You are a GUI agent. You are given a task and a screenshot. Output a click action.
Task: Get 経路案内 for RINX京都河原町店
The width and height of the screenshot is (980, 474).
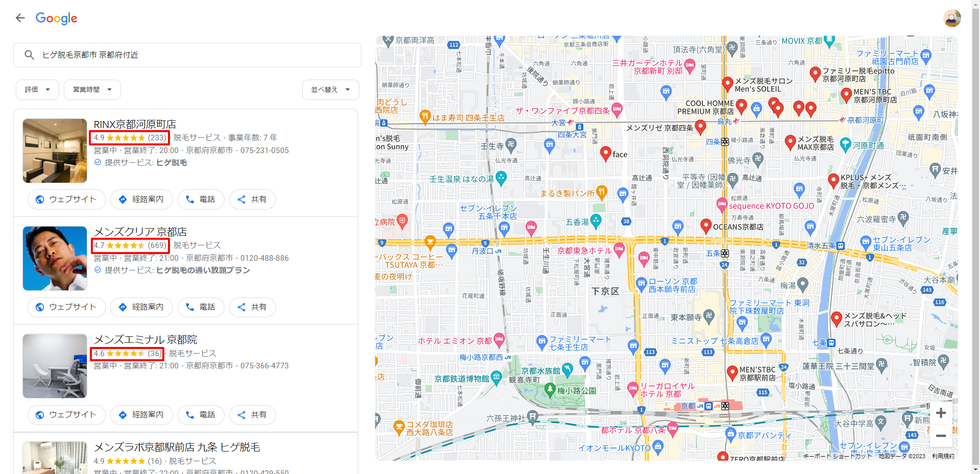pos(141,199)
